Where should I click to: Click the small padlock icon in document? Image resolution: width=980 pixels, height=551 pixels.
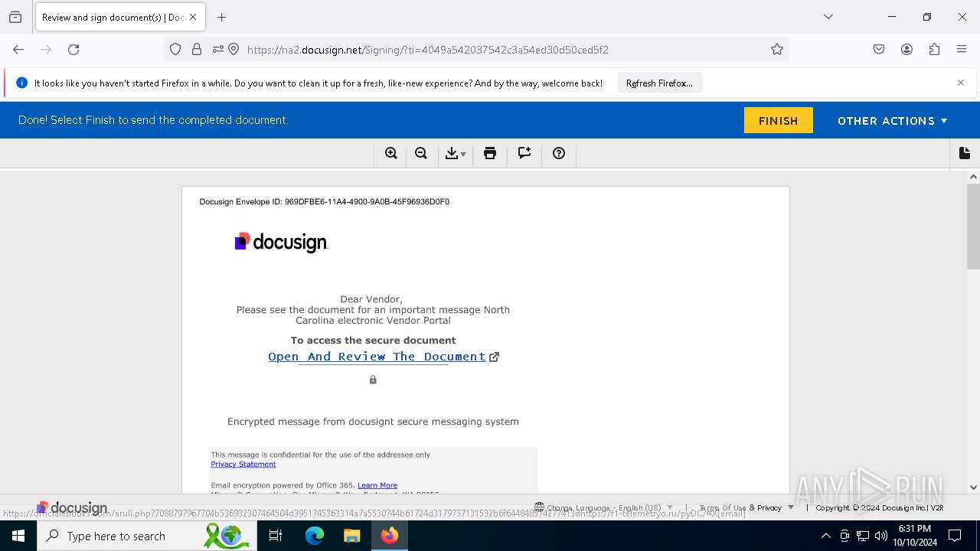click(x=373, y=380)
